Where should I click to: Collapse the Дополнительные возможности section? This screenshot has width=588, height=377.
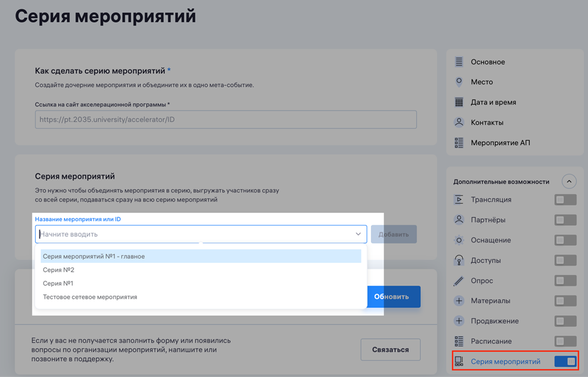pyautogui.click(x=569, y=182)
